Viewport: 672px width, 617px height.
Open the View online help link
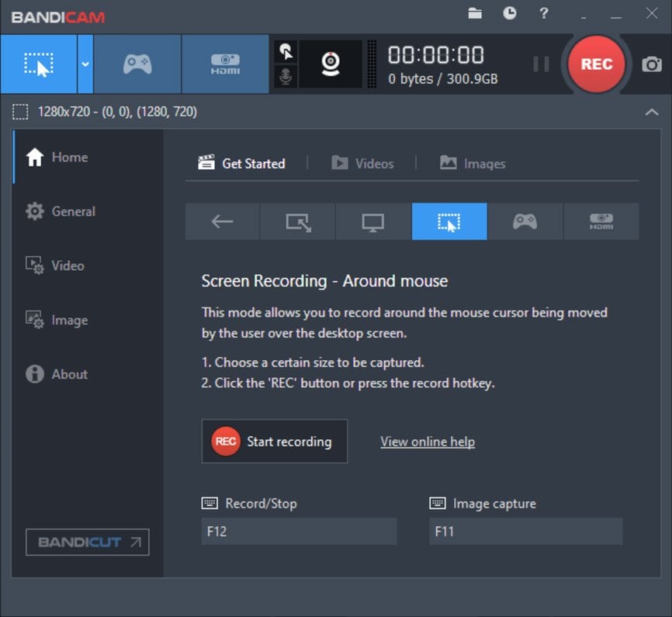(x=428, y=442)
